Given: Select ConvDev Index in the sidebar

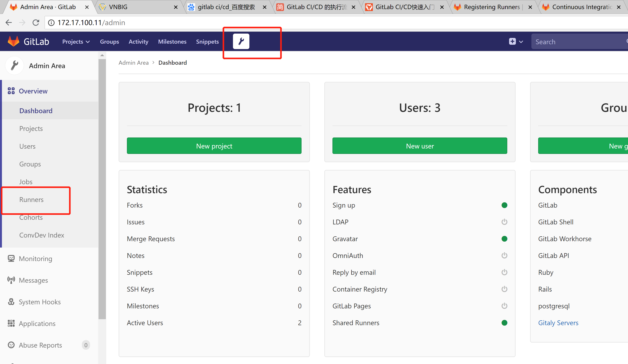Looking at the screenshot, I should [x=42, y=235].
